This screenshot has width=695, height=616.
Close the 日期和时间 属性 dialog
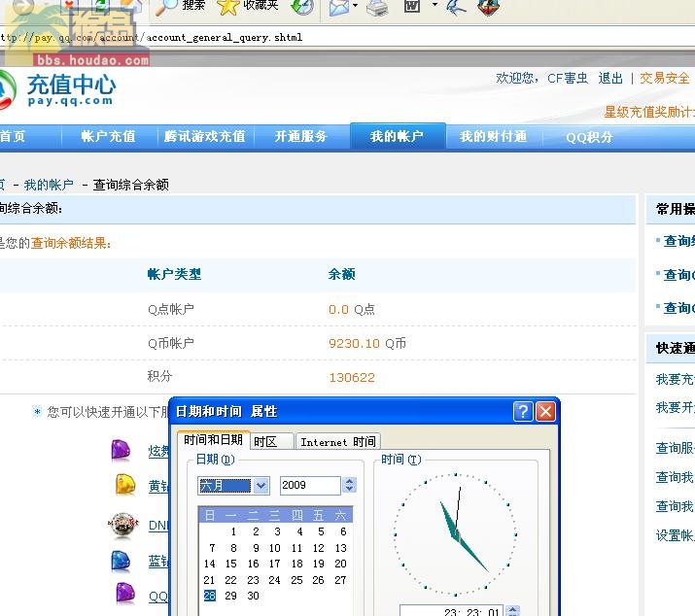545,412
